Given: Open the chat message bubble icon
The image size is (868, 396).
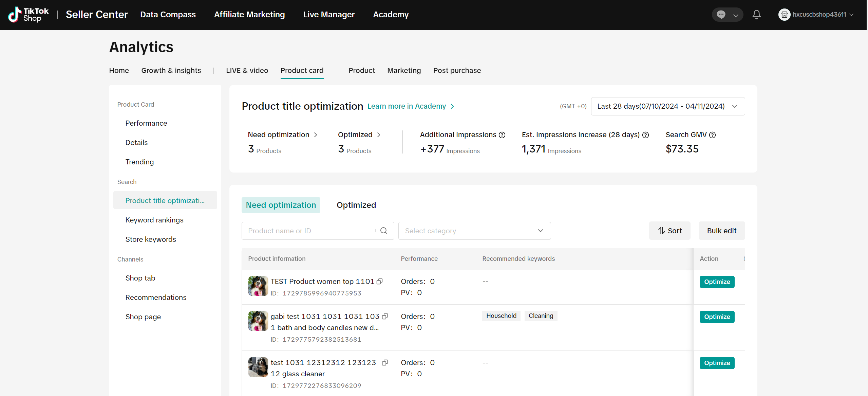Looking at the screenshot, I should click(721, 15).
